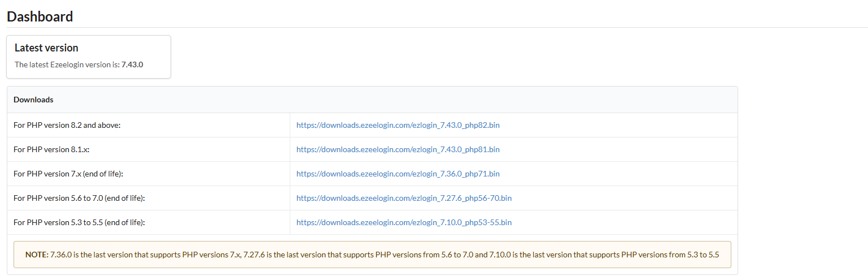Download the ezlogin_7.43.0_php81.bin installer
Viewport: 868px width, 280px height.
click(x=398, y=149)
